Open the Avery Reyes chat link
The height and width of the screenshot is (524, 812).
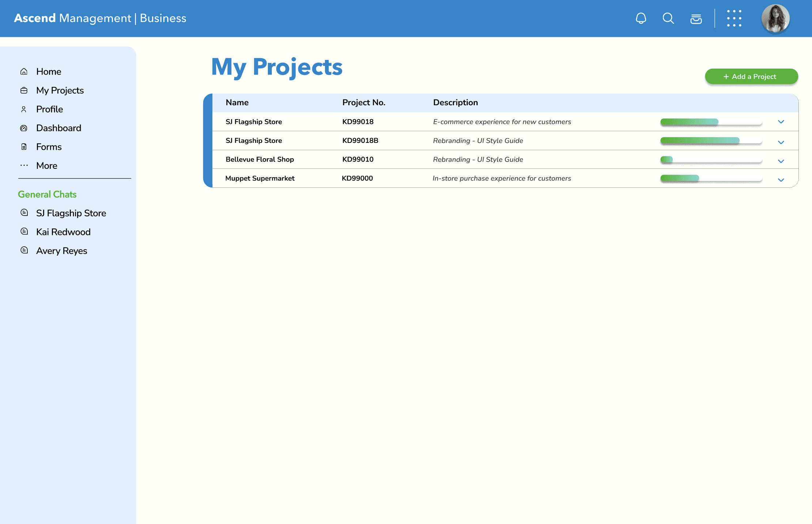point(61,251)
